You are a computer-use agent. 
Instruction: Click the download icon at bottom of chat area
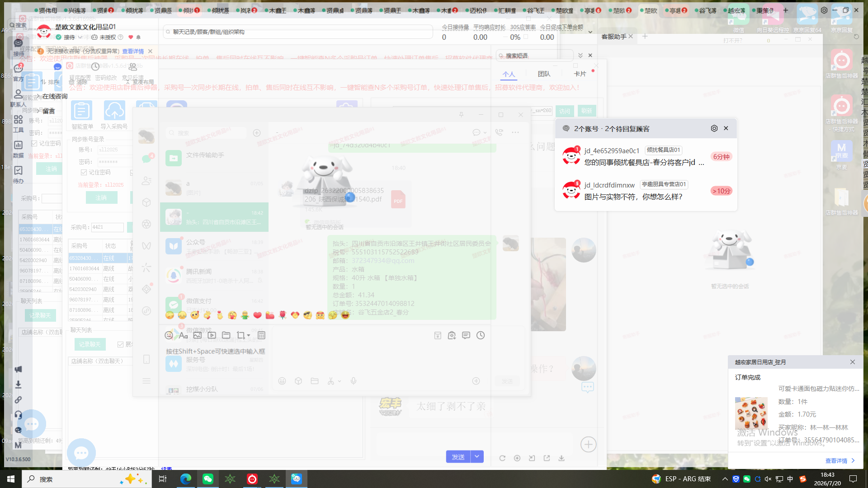coord(561,458)
